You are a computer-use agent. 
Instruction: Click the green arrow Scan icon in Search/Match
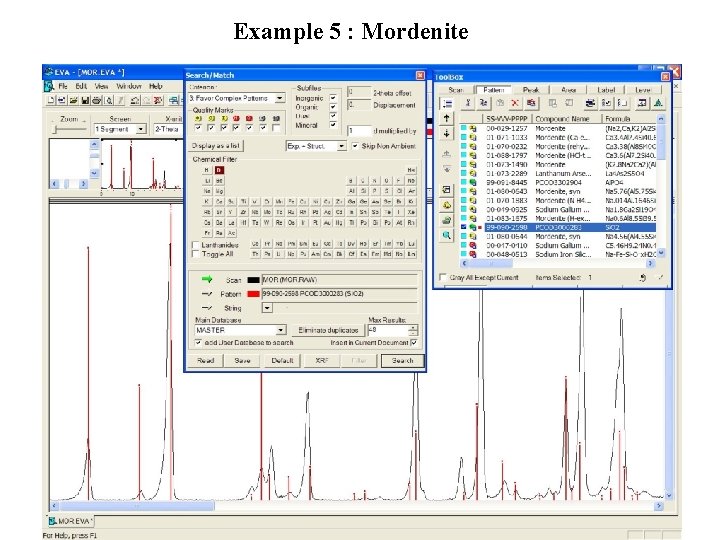click(207, 279)
